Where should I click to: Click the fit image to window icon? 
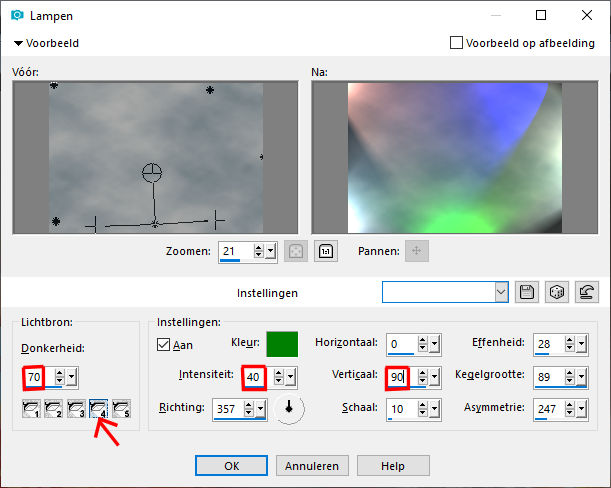296,251
